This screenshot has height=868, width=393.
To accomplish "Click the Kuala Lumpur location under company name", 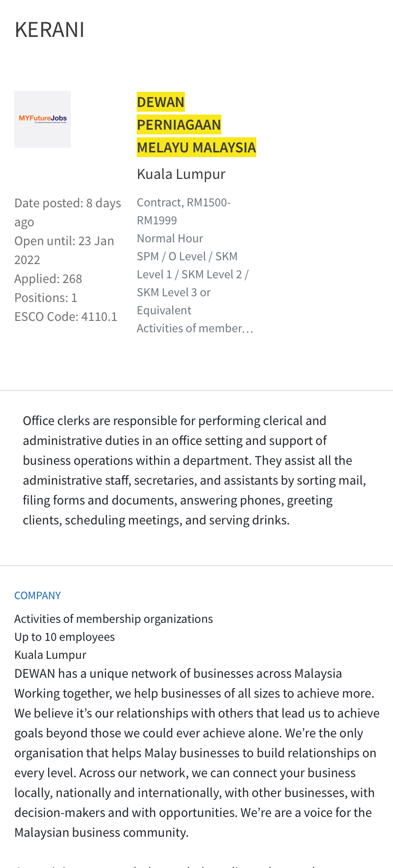I will pos(181,174).
